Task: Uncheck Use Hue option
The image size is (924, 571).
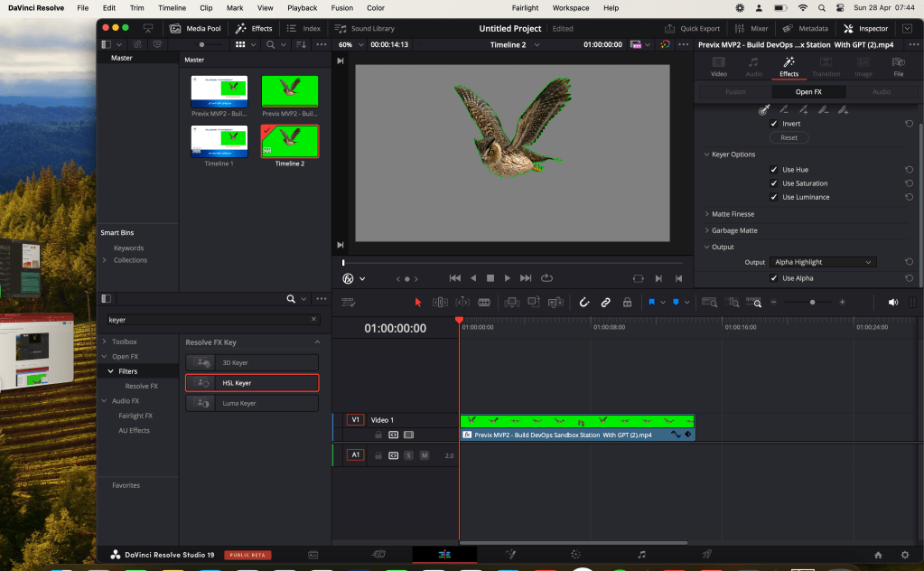Action: [774, 170]
